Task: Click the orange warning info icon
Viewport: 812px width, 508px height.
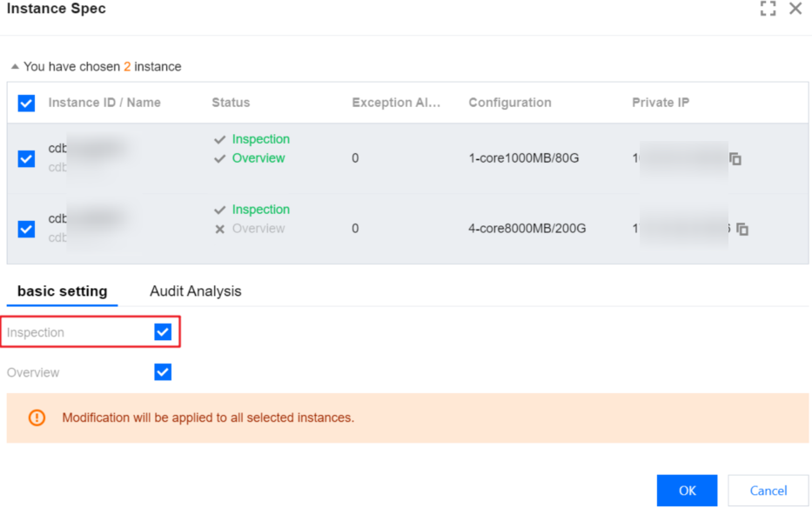Action: click(37, 418)
